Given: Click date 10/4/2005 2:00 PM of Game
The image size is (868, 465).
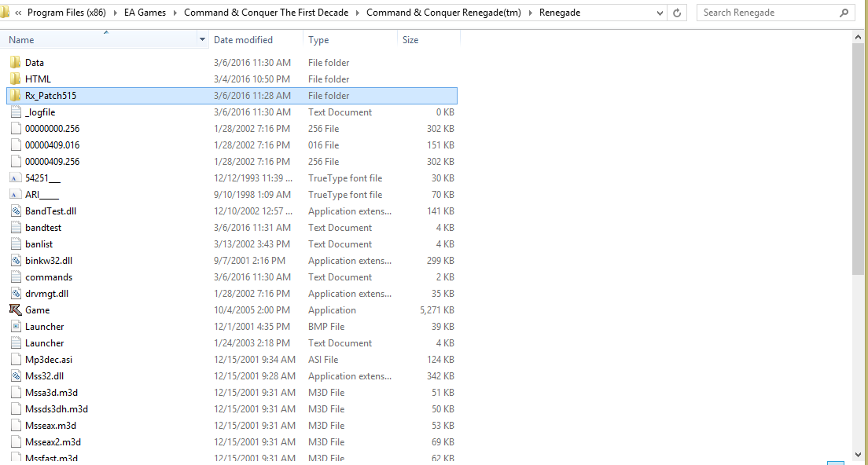Looking at the screenshot, I should [252, 310].
